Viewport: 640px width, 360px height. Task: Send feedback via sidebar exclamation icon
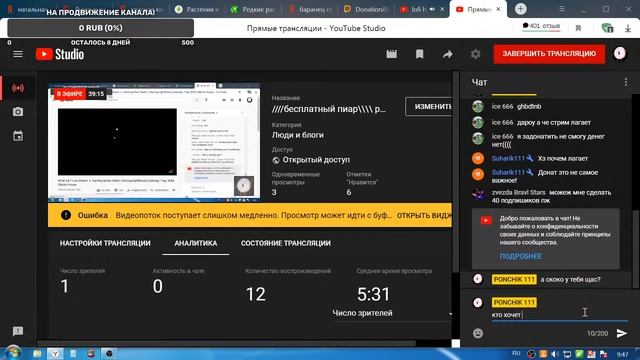[x=18, y=331]
